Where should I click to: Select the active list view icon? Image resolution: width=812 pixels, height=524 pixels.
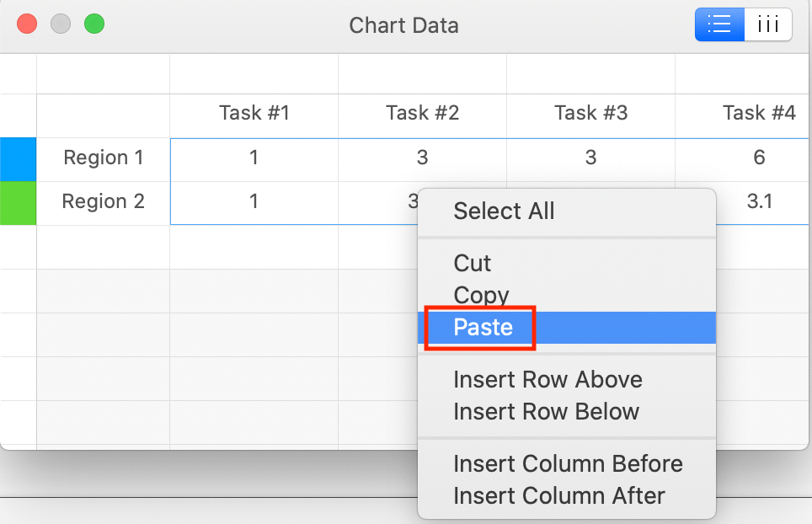(719, 24)
